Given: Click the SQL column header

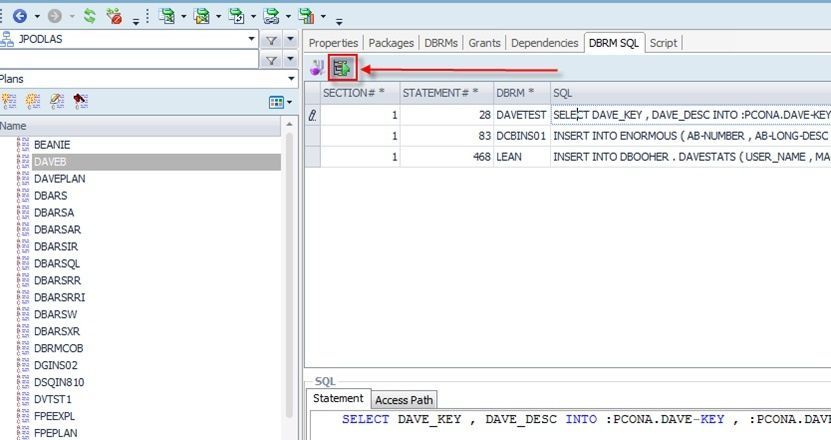Looking at the screenshot, I should pyautogui.click(x=691, y=93).
